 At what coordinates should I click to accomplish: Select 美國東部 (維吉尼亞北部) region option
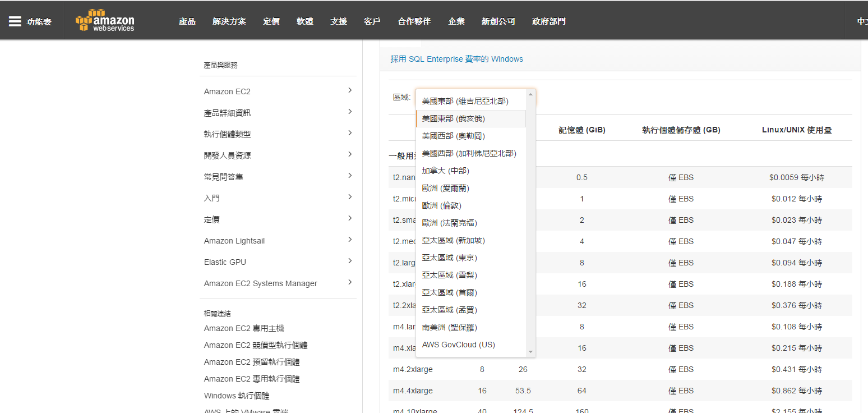(x=471, y=101)
